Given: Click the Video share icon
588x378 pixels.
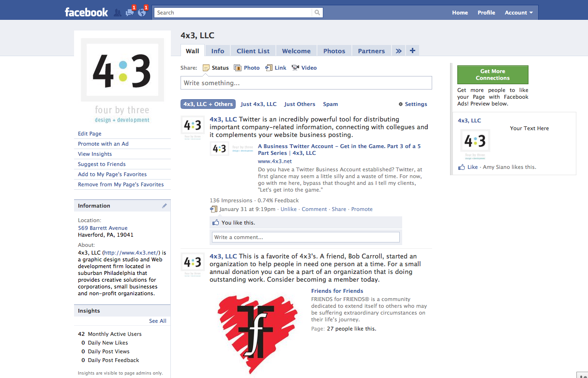Looking at the screenshot, I should click(295, 67).
